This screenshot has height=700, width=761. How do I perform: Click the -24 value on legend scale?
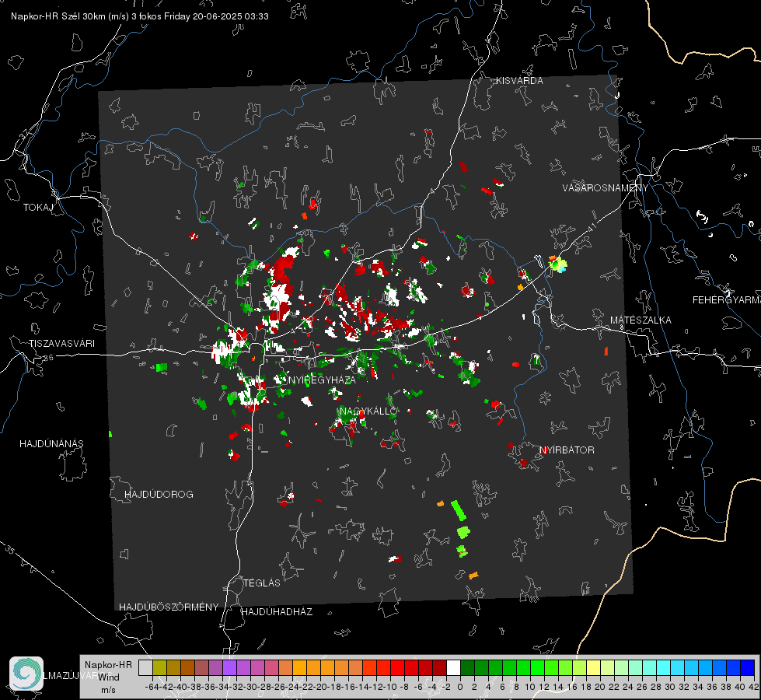click(292, 687)
